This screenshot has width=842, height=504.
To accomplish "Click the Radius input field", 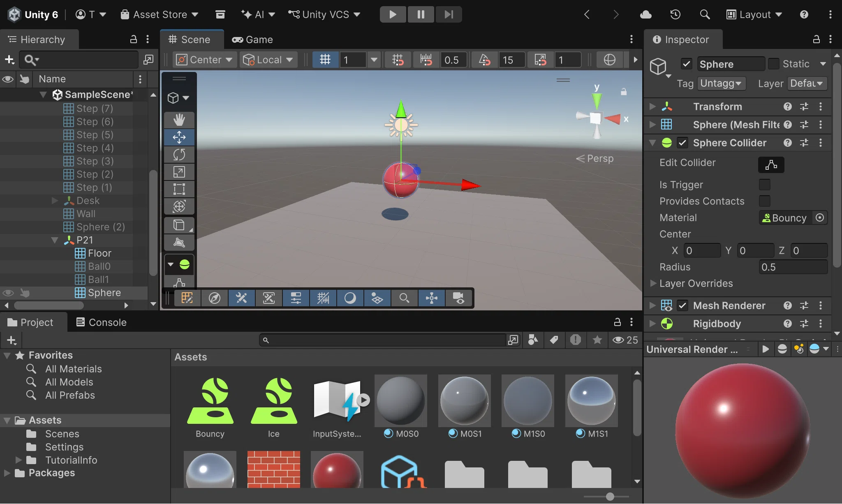I will 793,267.
